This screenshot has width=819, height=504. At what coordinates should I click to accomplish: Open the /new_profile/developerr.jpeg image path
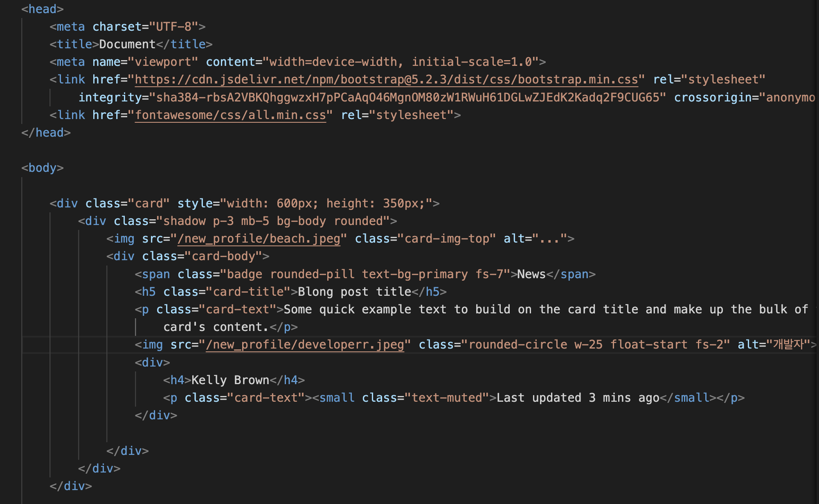click(305, 344)
